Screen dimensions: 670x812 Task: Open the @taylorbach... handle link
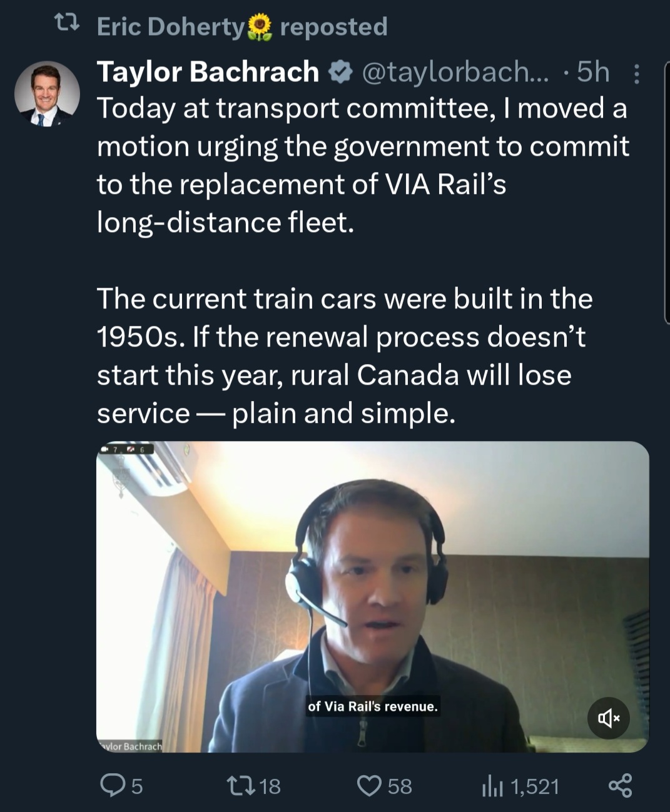point(455,73)
